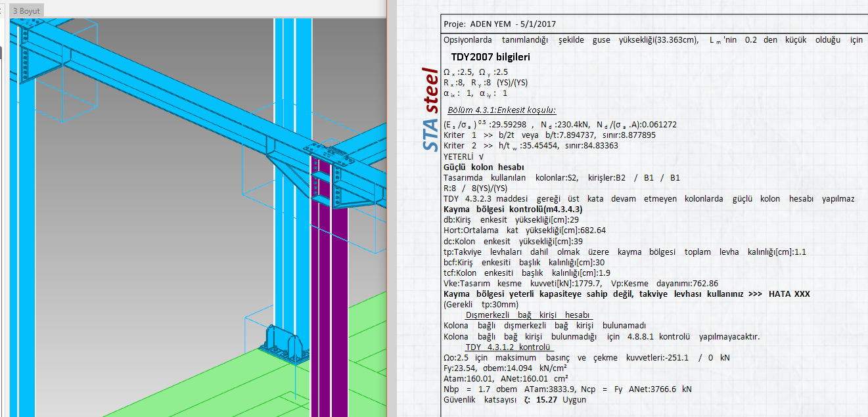Click the 'Kayma bölgesi kontrolü(m4.3.4.3)' heading
Screen dimensions: 868x417
click(513, 209)
